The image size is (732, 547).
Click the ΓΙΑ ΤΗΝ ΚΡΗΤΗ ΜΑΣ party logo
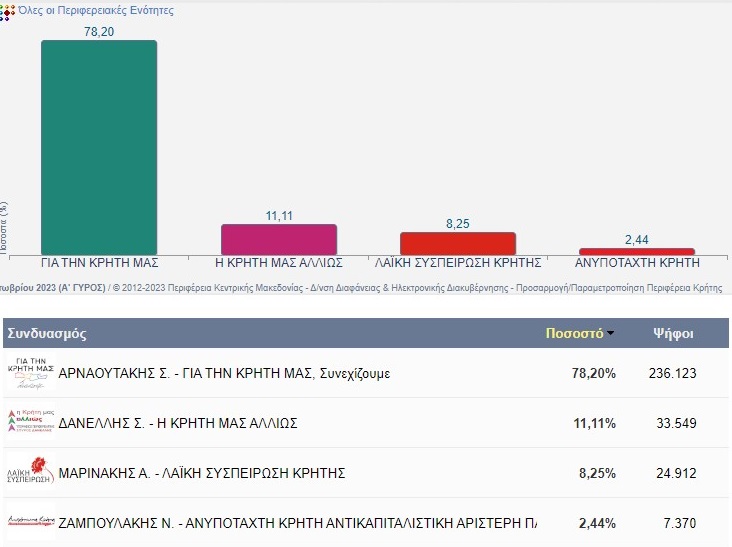click(x=30, y=373)
